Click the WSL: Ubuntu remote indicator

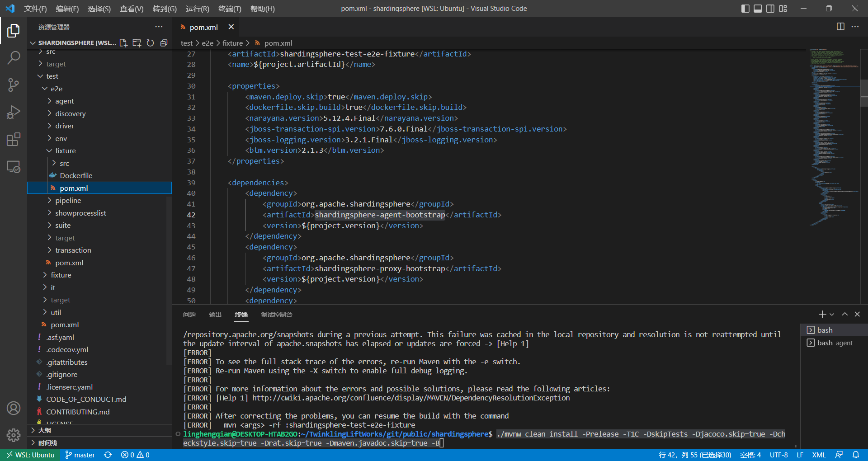point(30,455)
